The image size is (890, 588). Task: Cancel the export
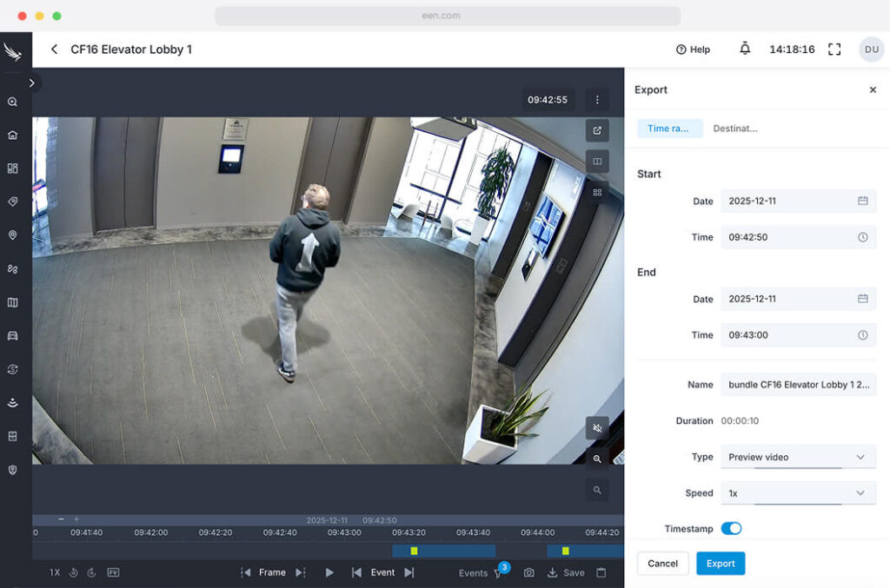pyautogui.click(x=662, y=564)
